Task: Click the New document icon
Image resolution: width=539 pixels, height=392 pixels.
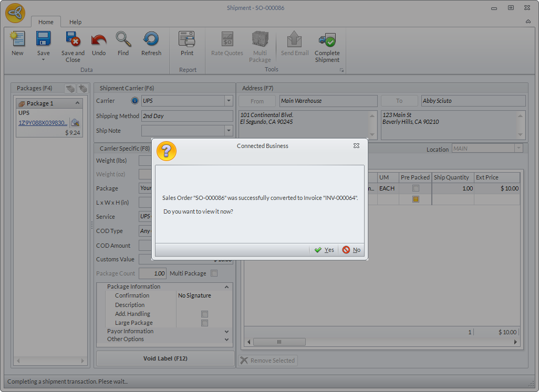Action: pos(17,39)
